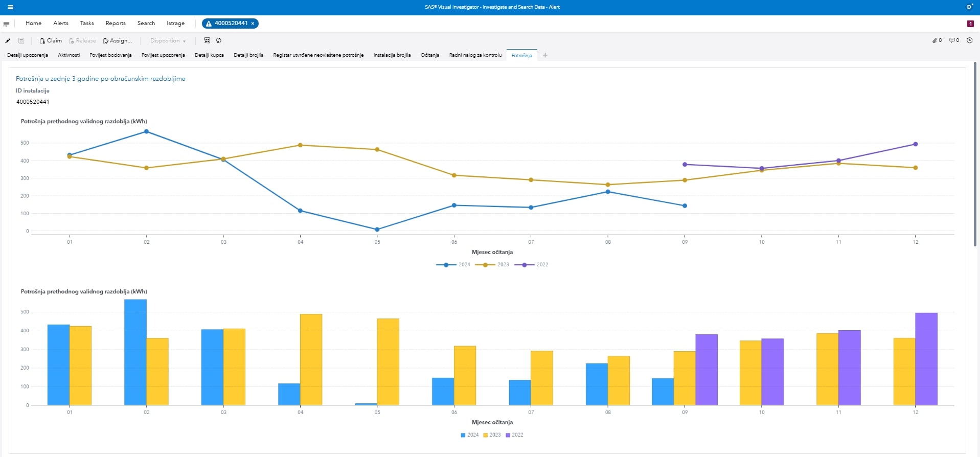
Task: Click the Claim button
Action: click(51, 41)
